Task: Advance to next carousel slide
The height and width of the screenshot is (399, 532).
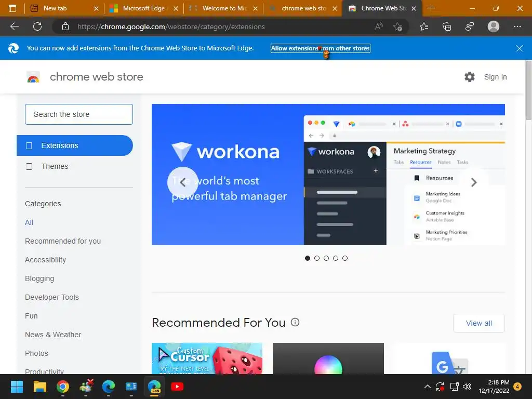Action: [x=474, y=182]
